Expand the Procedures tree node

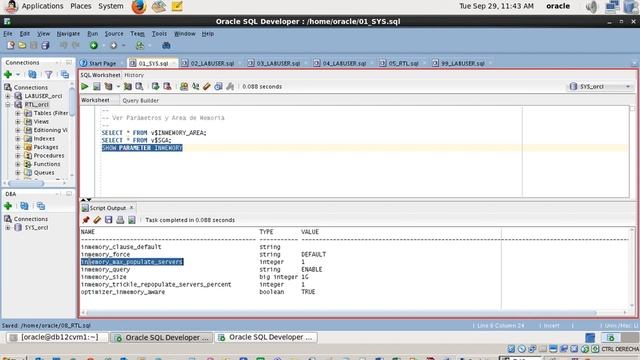pyautogui.click(x=18, y=156)
